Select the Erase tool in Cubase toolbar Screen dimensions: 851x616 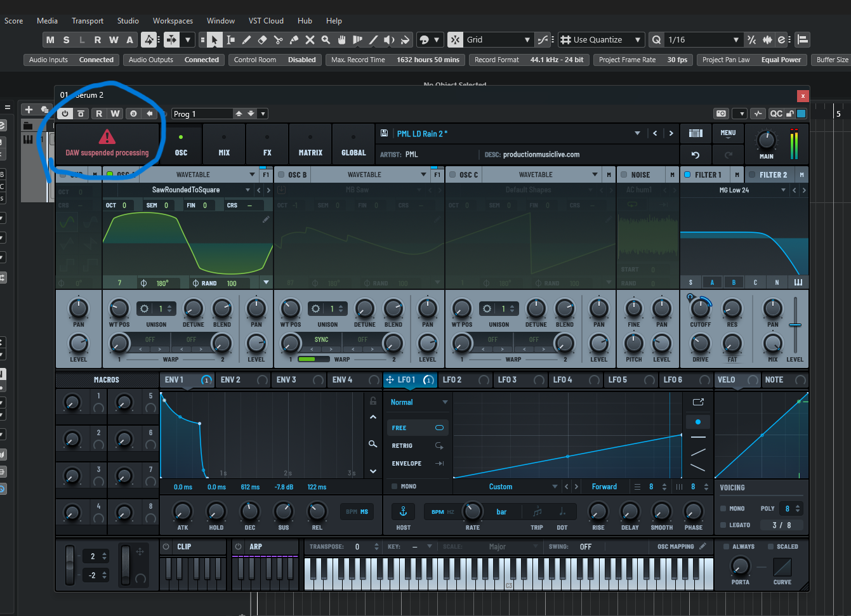(262, 40)
